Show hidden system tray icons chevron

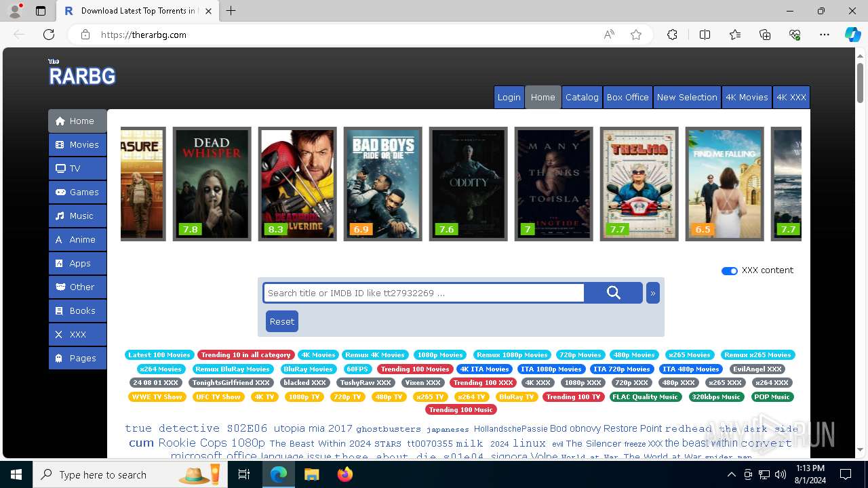[731, 474]
